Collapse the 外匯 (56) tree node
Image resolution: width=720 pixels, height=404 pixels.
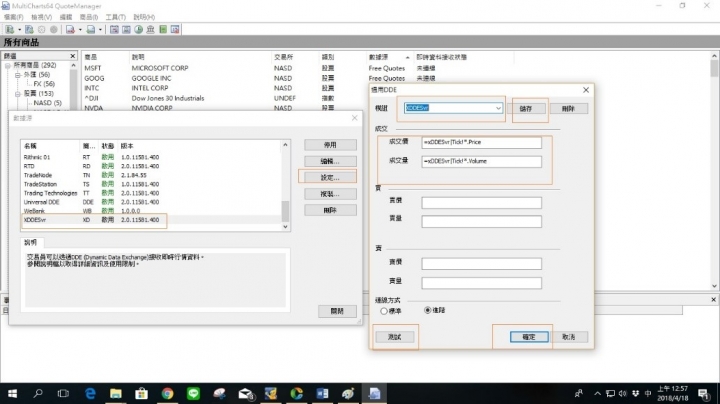(x=17, y=75)
